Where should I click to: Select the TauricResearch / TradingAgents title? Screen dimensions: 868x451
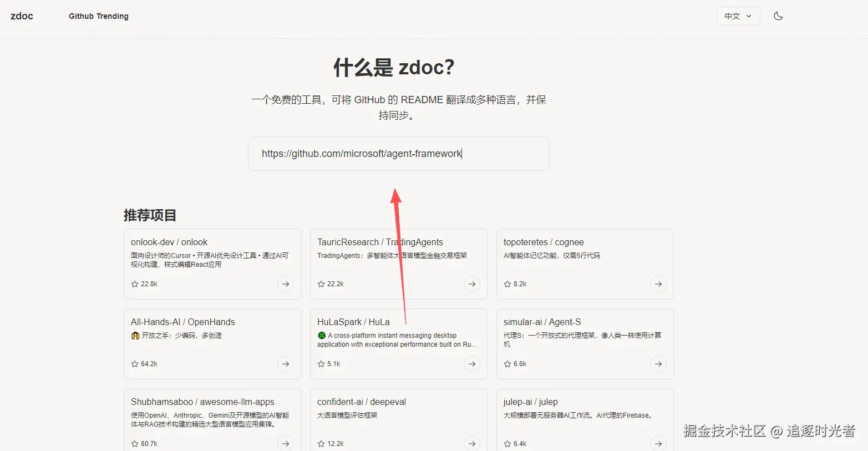tap(380, 242)
